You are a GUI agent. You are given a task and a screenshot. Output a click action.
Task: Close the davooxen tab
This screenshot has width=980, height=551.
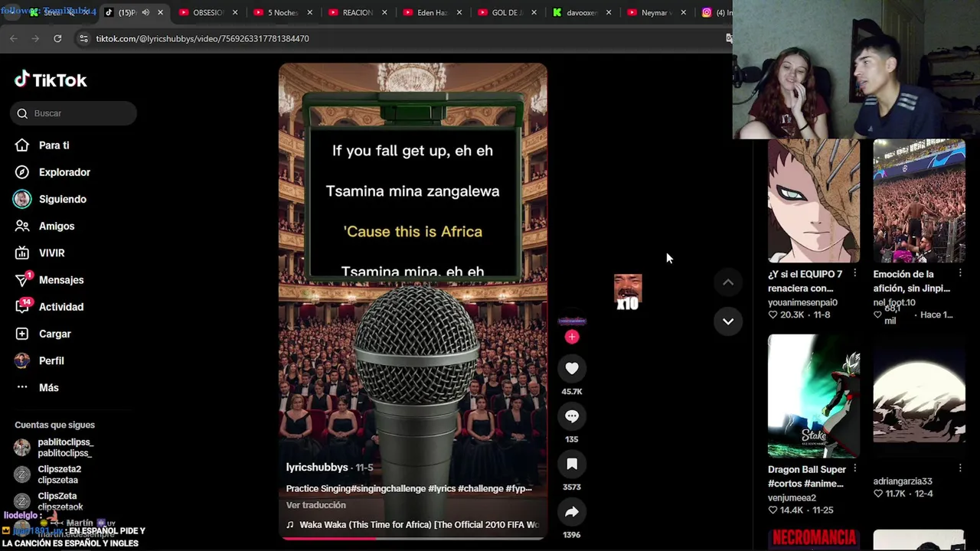point(609,12)
